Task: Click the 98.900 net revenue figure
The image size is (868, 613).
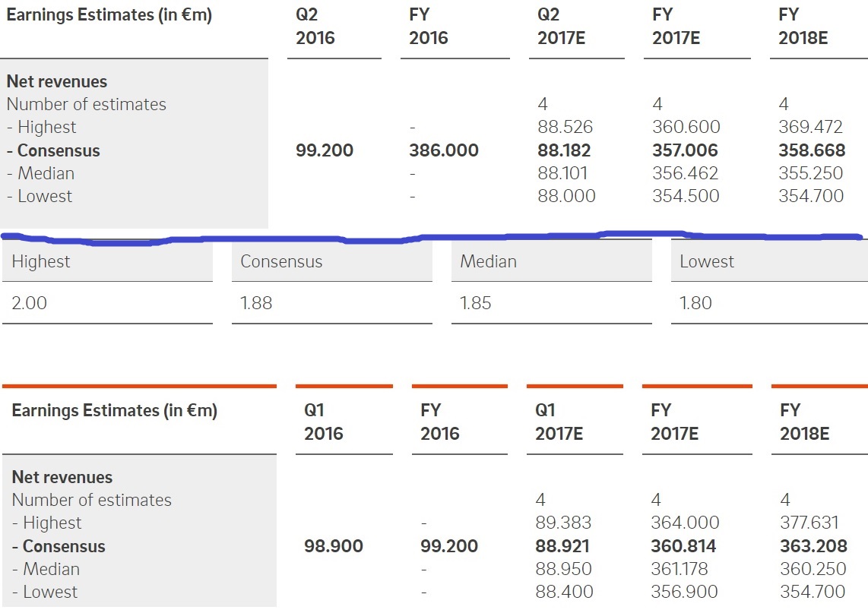Action: point(333,546)
